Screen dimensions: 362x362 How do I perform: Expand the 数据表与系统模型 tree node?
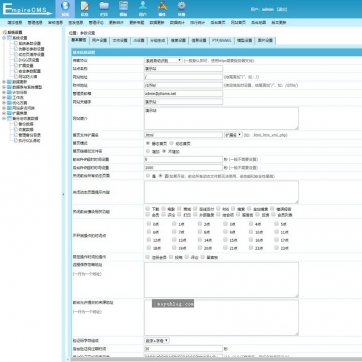[4, 87]
